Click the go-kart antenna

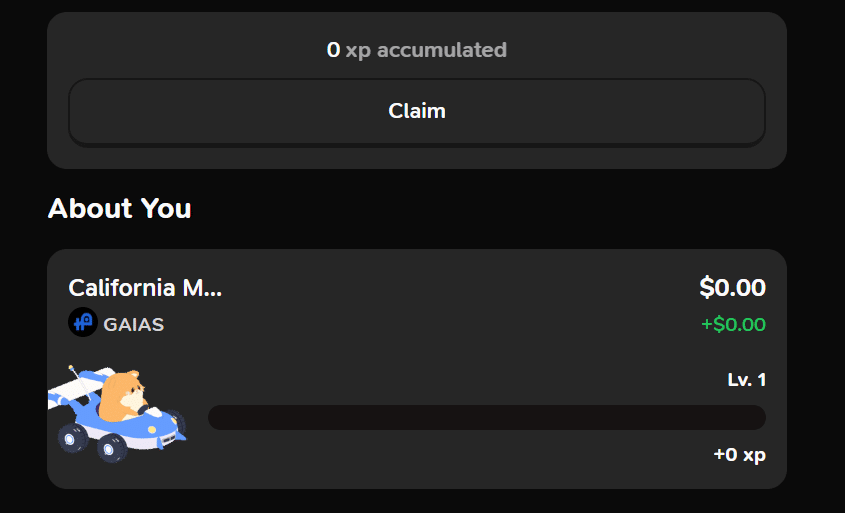coord(80,382)
